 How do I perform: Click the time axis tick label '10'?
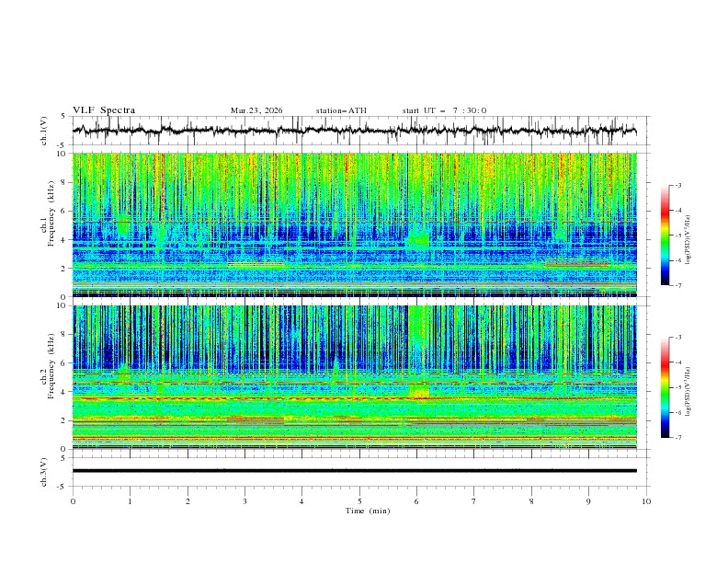pos(646,501)
